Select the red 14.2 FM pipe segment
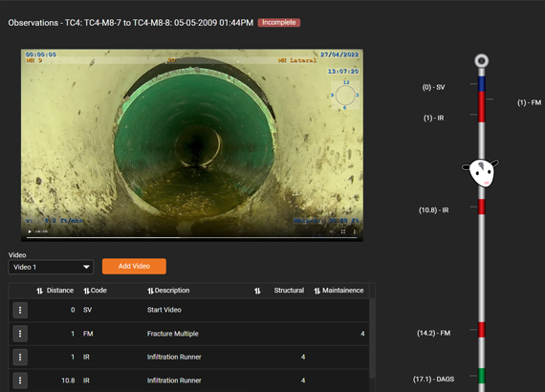The height and width of the screenshot is (392, 545). coord(482,330)
